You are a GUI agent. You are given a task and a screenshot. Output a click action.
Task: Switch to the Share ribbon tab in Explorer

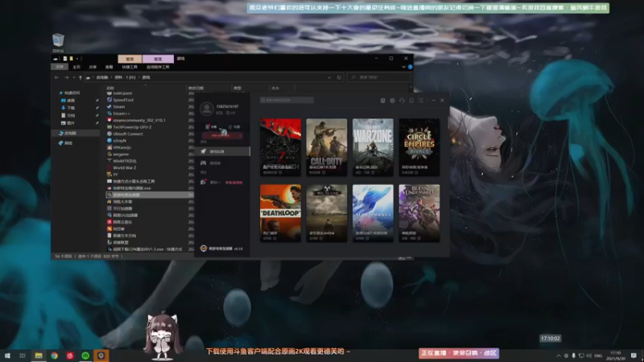93,67
